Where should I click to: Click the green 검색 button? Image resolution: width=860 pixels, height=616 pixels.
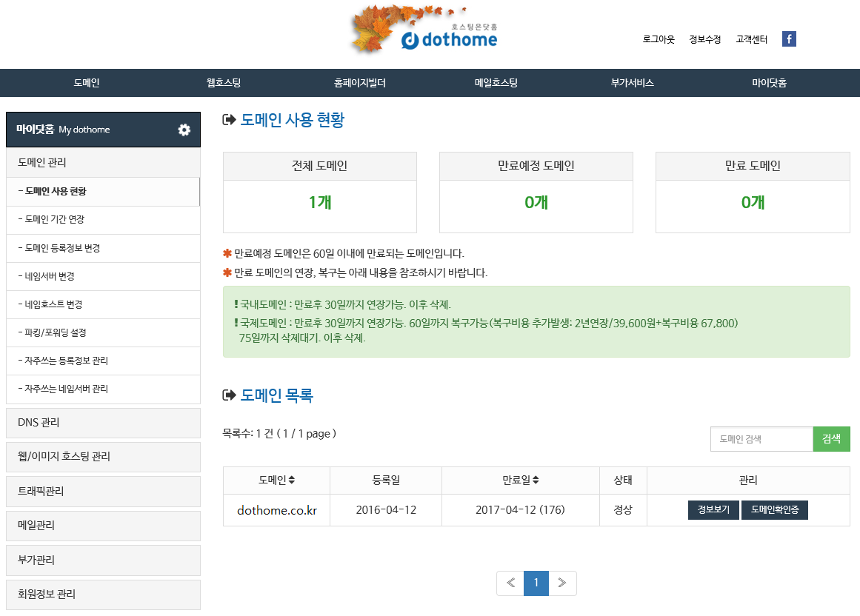(x=831, y=439)
